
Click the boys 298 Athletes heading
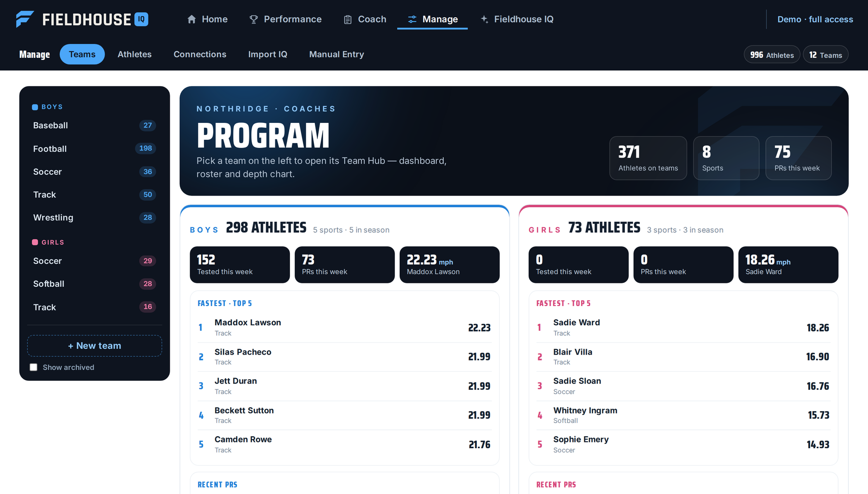pos(266,227)
